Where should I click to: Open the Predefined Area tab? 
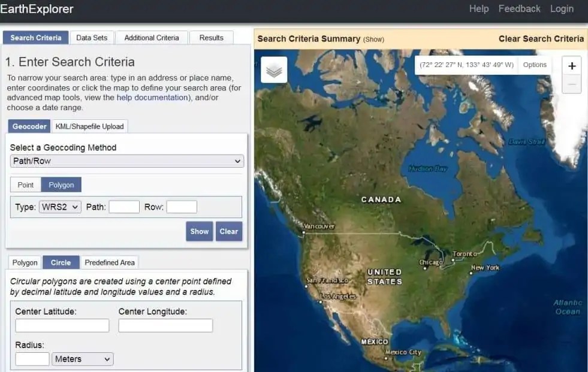110,262
